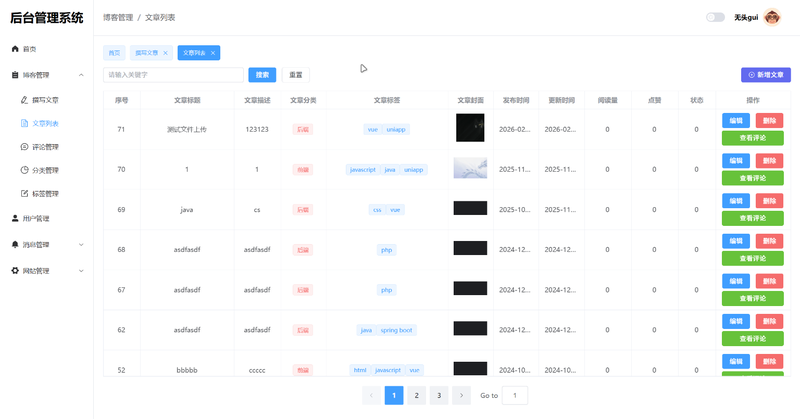Click the user avatar at top right

coord(772,17)
